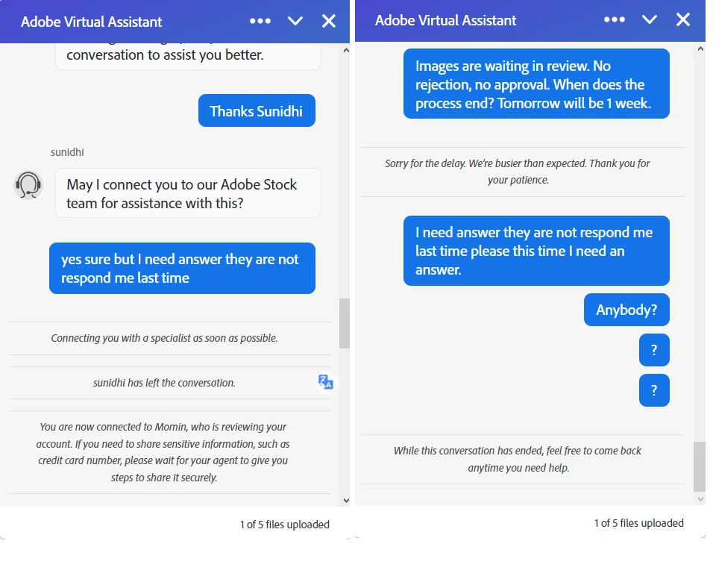
Task: Click 'sunidhi has left the conversation' notice
Action: coord(164,383)
